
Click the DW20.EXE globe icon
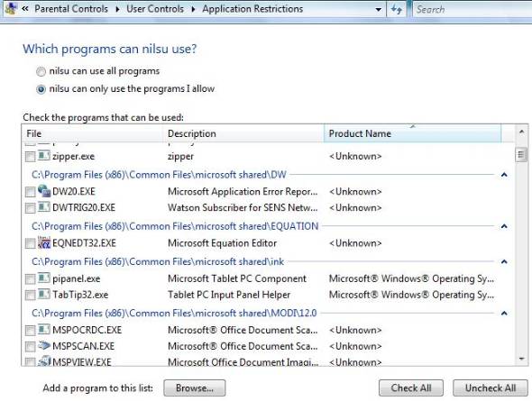click(x=44, y=191)
